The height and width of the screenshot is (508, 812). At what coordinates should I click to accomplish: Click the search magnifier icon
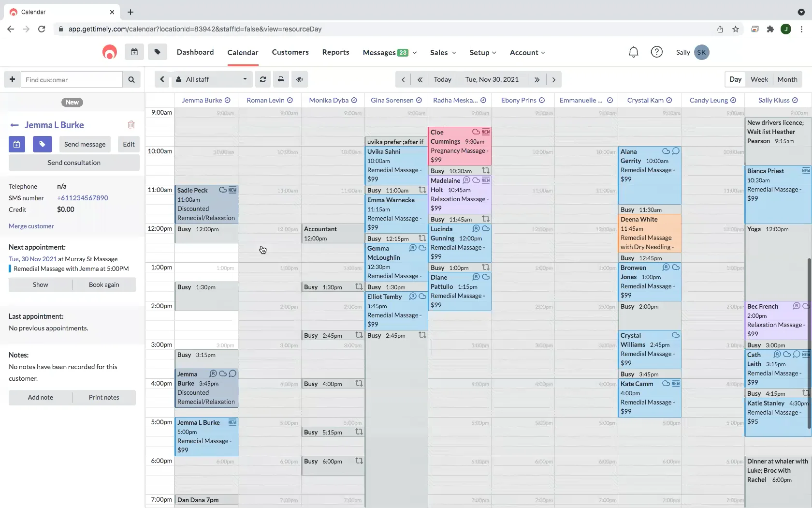click(131, 80)
